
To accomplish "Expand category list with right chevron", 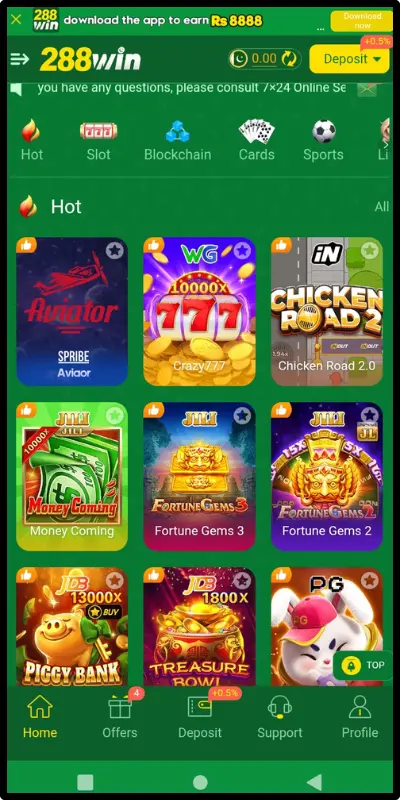I will 386,144.
